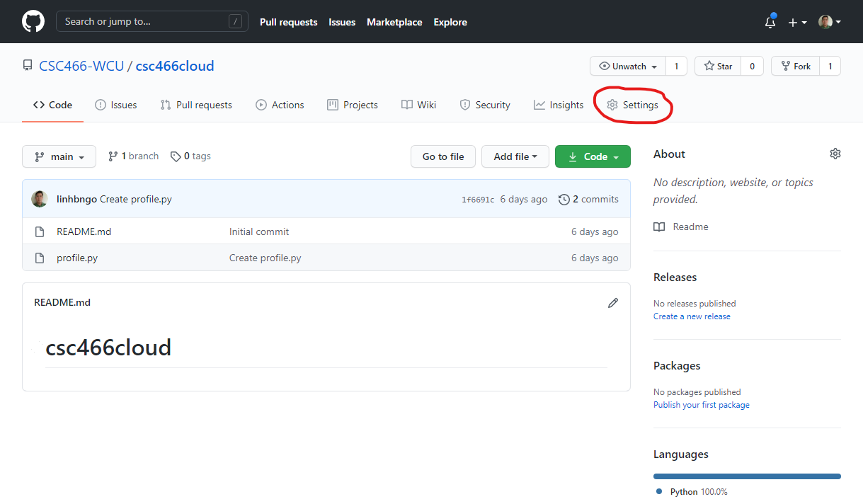Open the notifications bell
This screenshot has height=504, width=863.
(770, 23)
